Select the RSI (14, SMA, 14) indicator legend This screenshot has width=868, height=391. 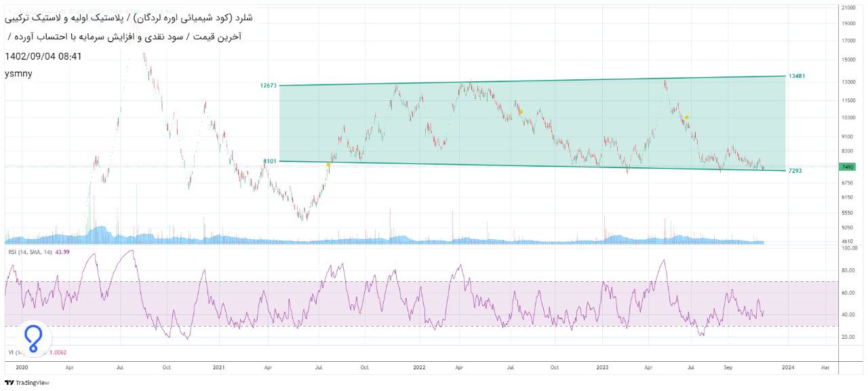coord(30,253)
